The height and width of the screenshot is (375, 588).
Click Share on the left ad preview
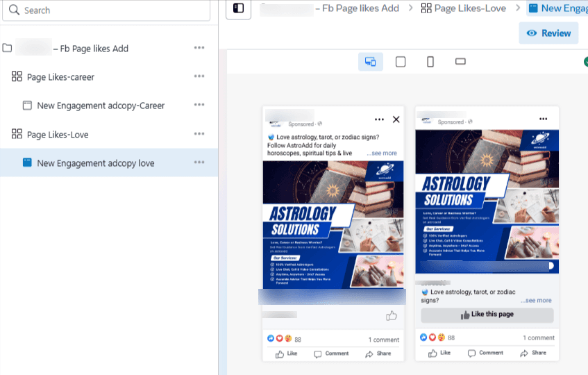(x=378, y=353)
